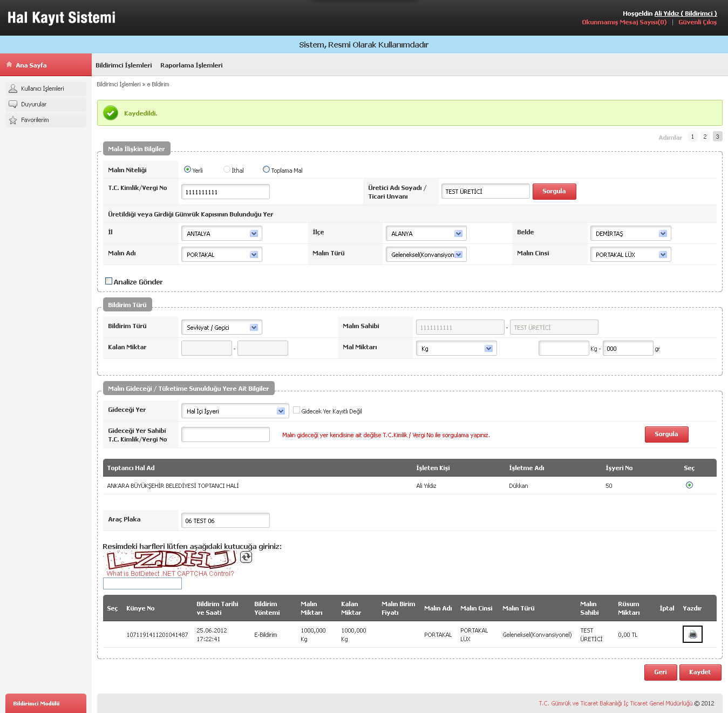Open Malın Cinsi dropdown PORTAKAL LÜX

pyautogui.click(x=630, y=254)
